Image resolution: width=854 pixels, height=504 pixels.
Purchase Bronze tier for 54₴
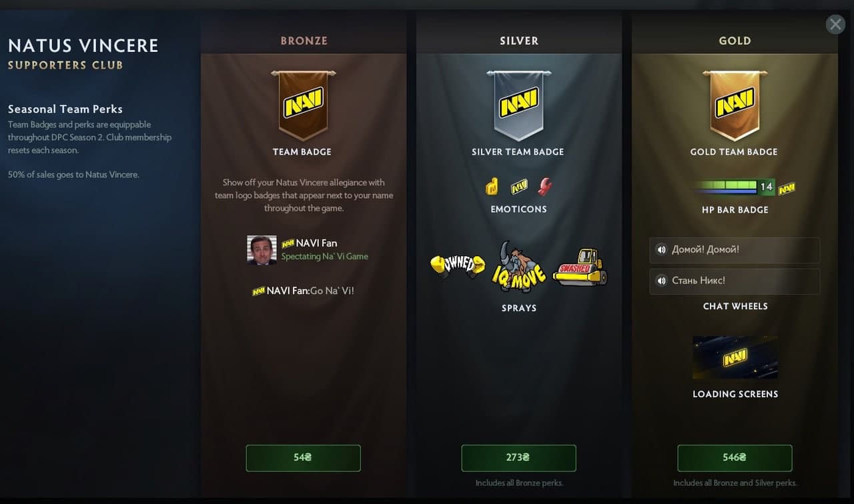pos(303,458)
